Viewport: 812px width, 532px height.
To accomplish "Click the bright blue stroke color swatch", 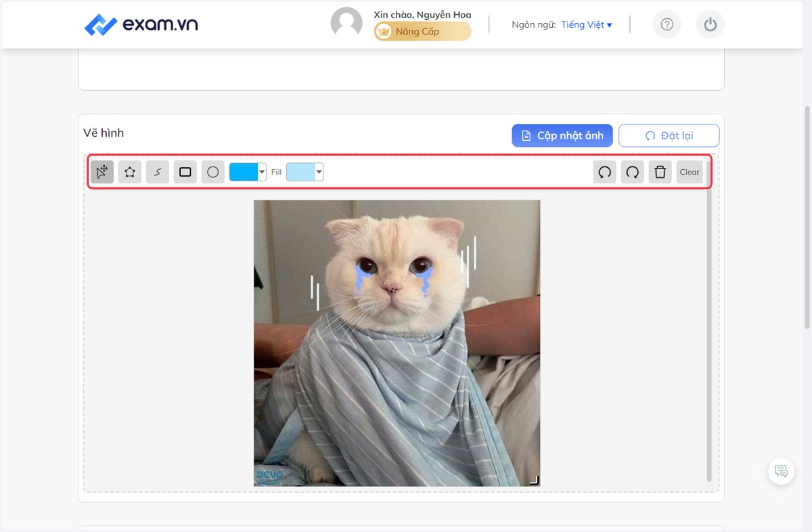I will (x=244, y=172).
